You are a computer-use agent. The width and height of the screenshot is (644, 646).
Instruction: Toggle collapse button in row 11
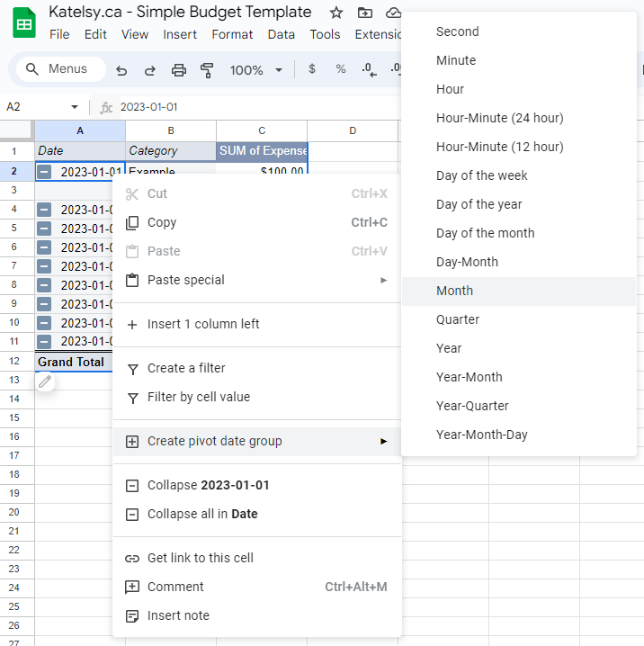tap(44, 342)
